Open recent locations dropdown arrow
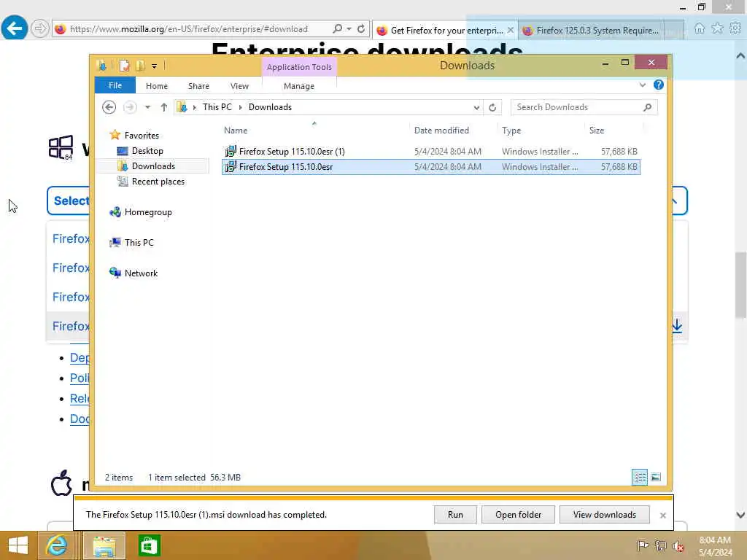The width and height of the screenshot is (747, 560). [147, 107]
